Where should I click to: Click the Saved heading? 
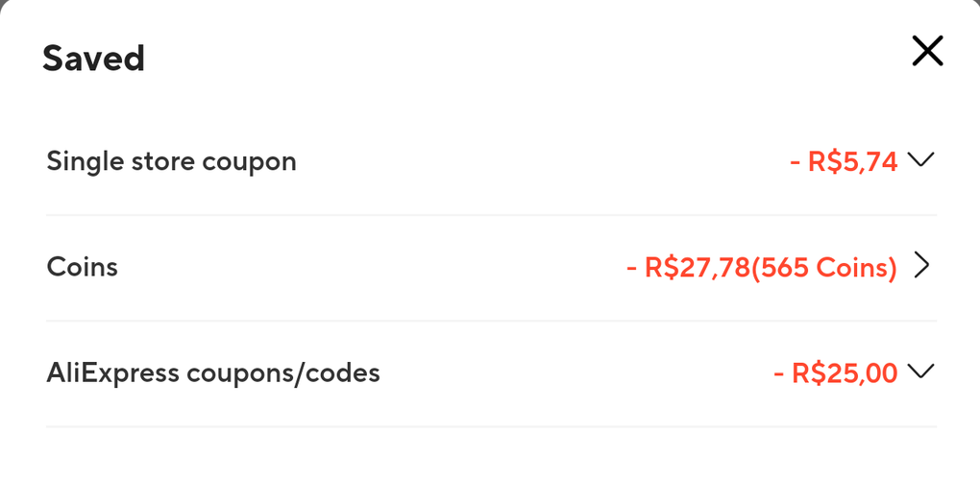click(93, 59)
